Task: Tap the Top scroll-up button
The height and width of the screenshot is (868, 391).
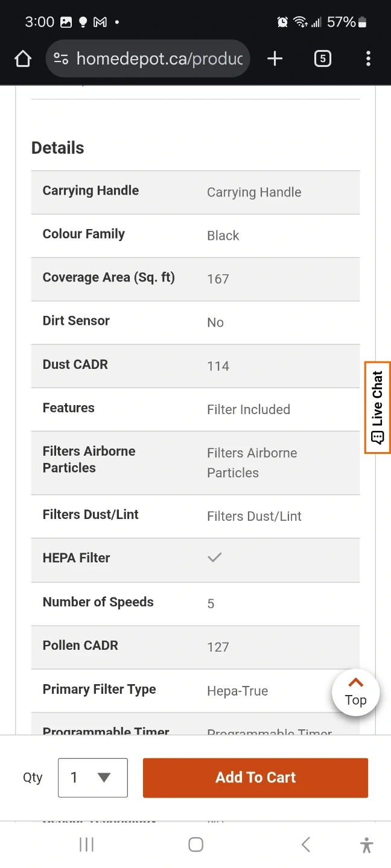Action: pos(355,693)
